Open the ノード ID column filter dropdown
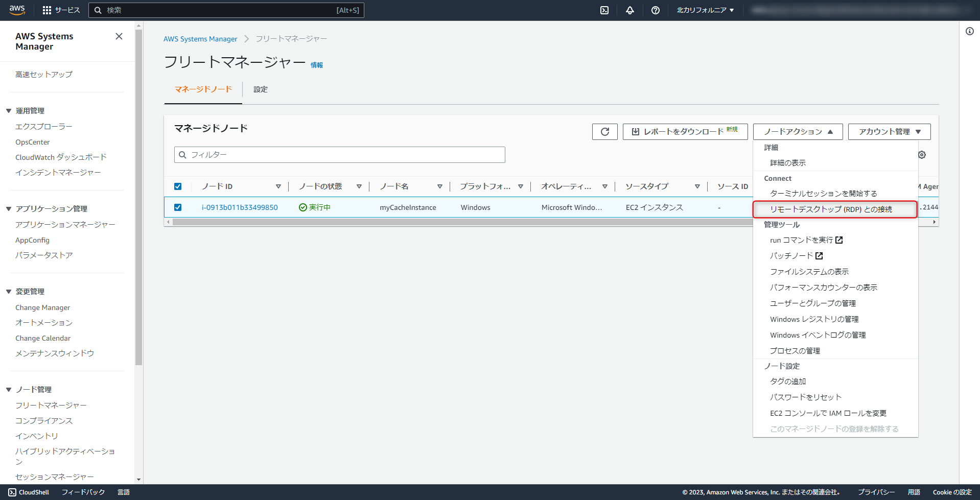Screen dimensions: 980x500 click(278, 186)
